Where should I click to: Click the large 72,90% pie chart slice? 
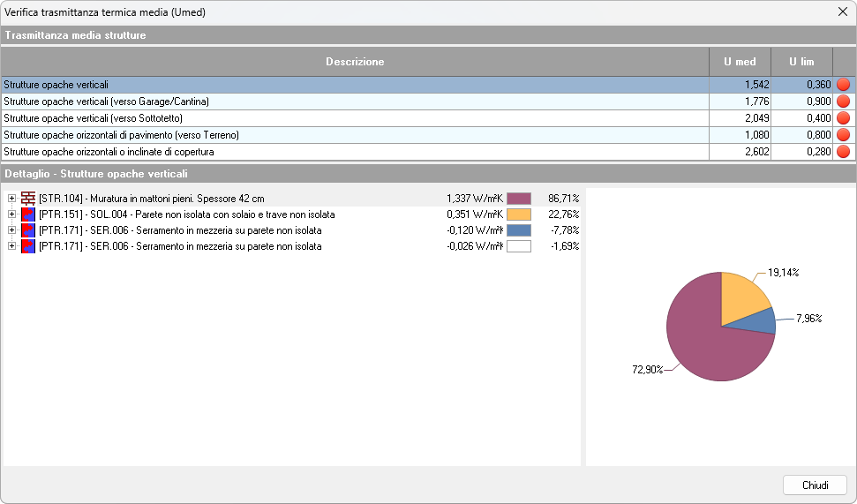pos(697,335)
